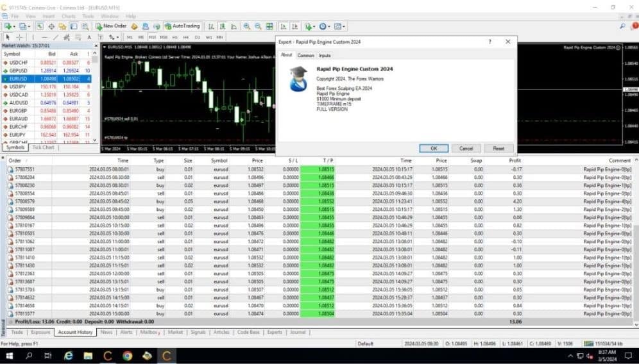Click the Reset button in dialog
Screen dimensions: 639x364
[498, 149]
